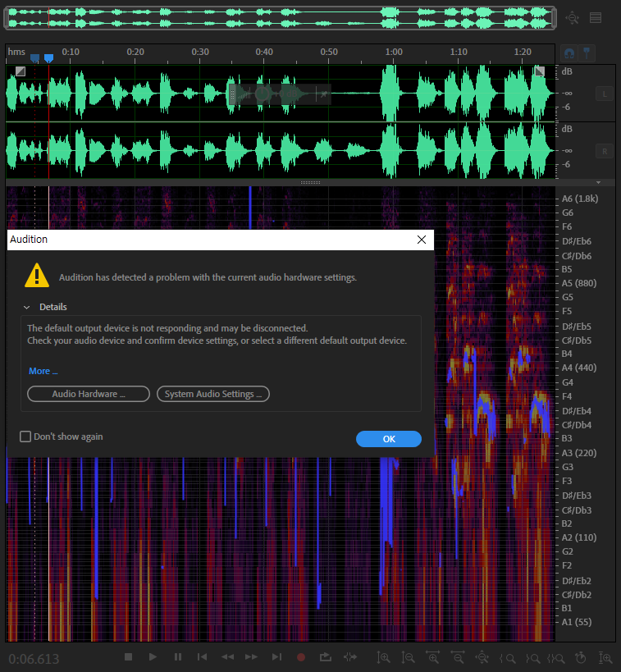Open the editor panel list-view icon top-right
The width and height of the screenshot is (621, 672).
point(596,17)
